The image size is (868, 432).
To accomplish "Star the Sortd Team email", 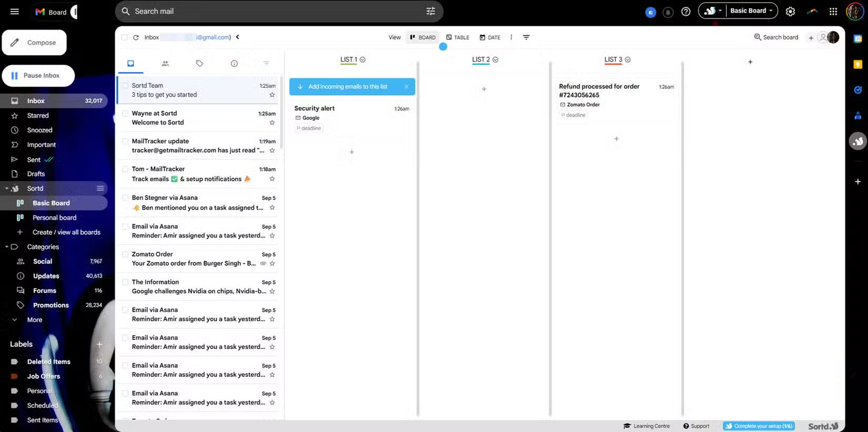I will 272,95.
